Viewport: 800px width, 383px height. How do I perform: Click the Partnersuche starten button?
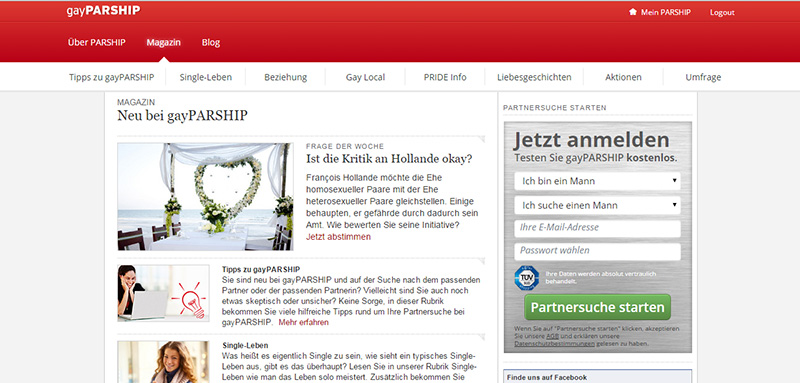point(597,307)
